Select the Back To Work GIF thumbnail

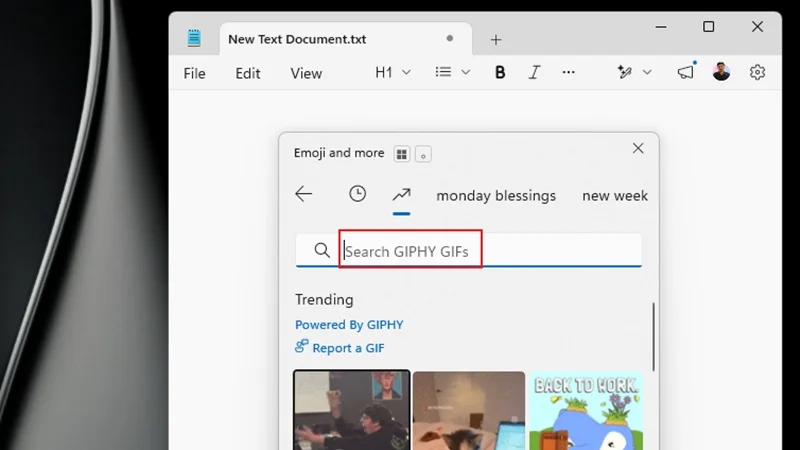[586, 411]
